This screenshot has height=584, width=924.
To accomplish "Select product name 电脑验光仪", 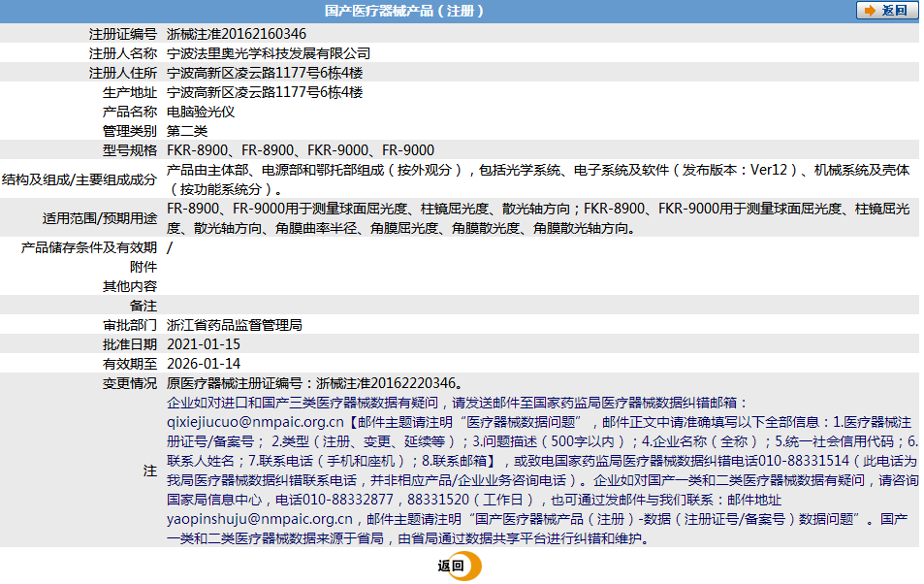I will click(201, 113).
